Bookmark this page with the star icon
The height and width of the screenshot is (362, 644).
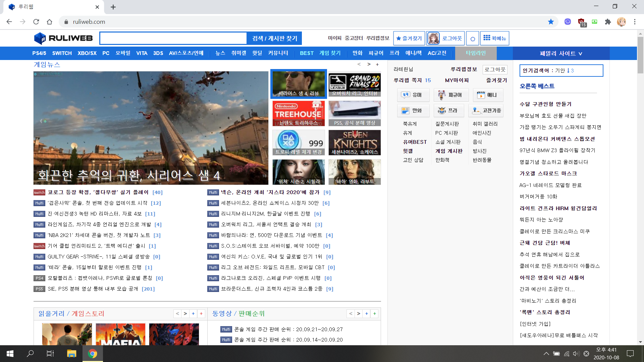point(551,22)
